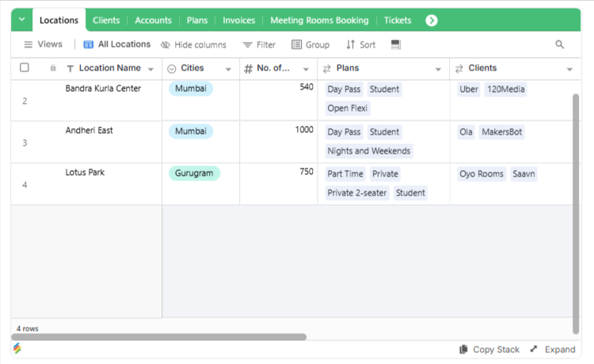Click the Private plan chip

pyautogui.click(x=385, y=174)
